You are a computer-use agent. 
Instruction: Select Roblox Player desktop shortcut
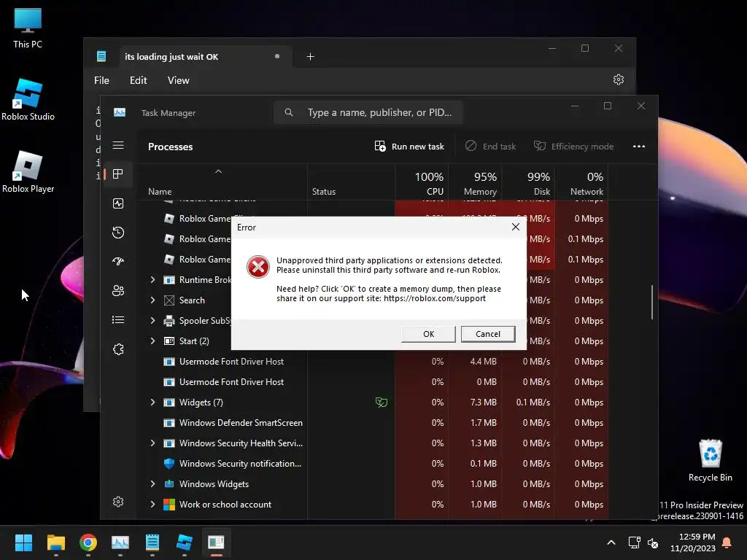click(x=28, y=171)
